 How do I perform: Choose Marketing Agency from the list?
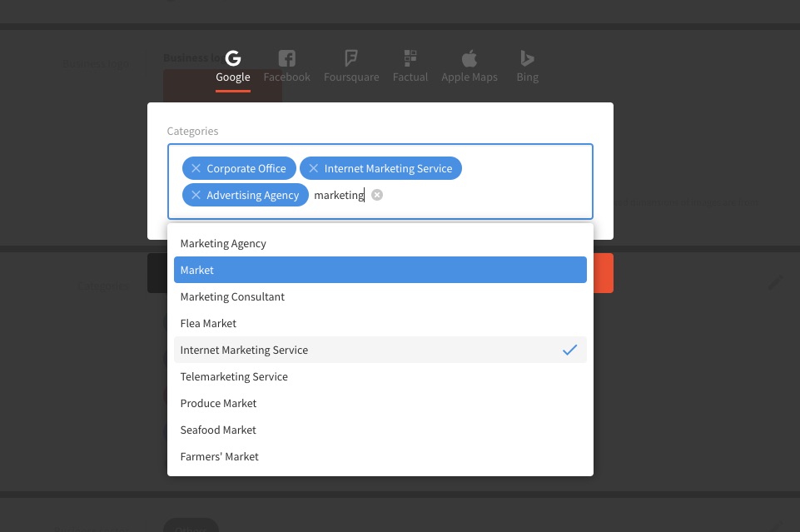pos(380,243)
